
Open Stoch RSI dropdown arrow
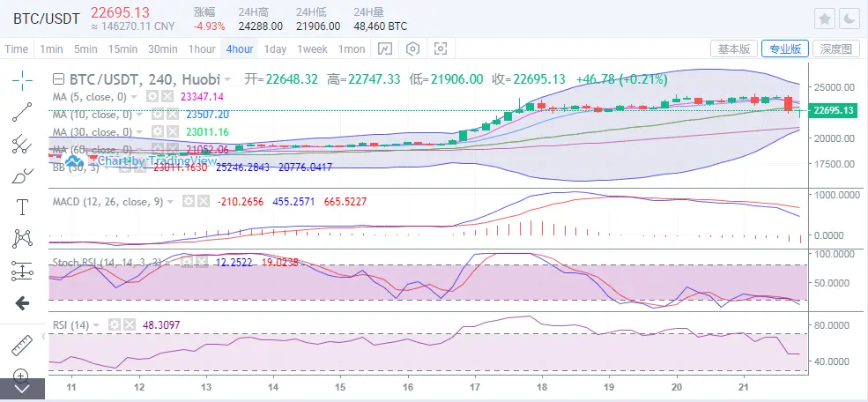coord(170,263)
